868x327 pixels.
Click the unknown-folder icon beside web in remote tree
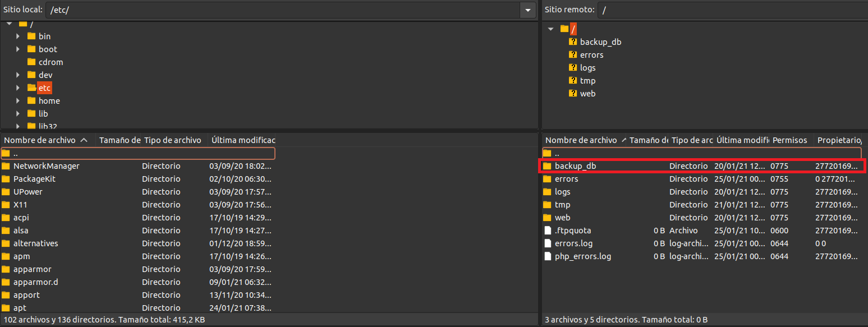click(x=573, y=94)
